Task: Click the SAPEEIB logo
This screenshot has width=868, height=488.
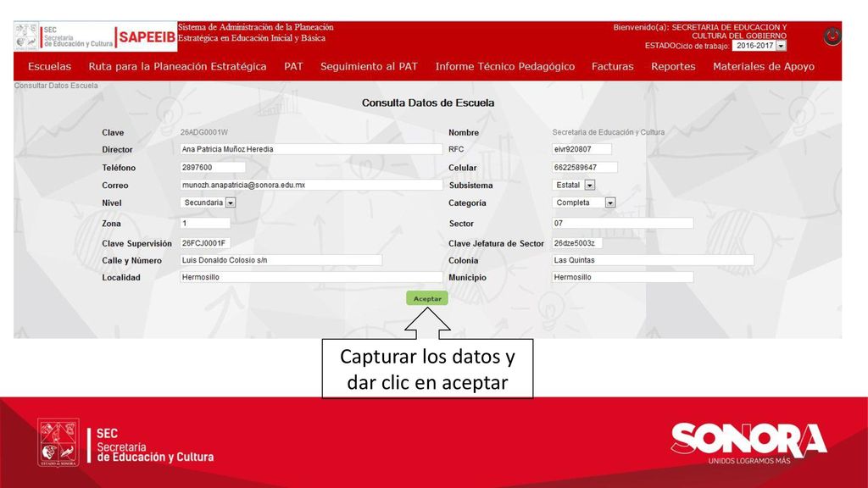Action: pyautogui.click(x=147, y=37)
